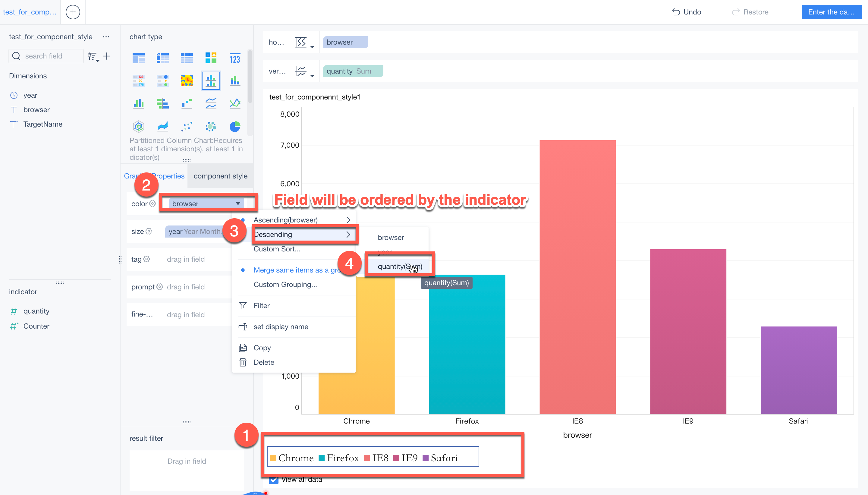Choose the area chart type icon
The image size is (868, 495).
[x=162, y=127]
